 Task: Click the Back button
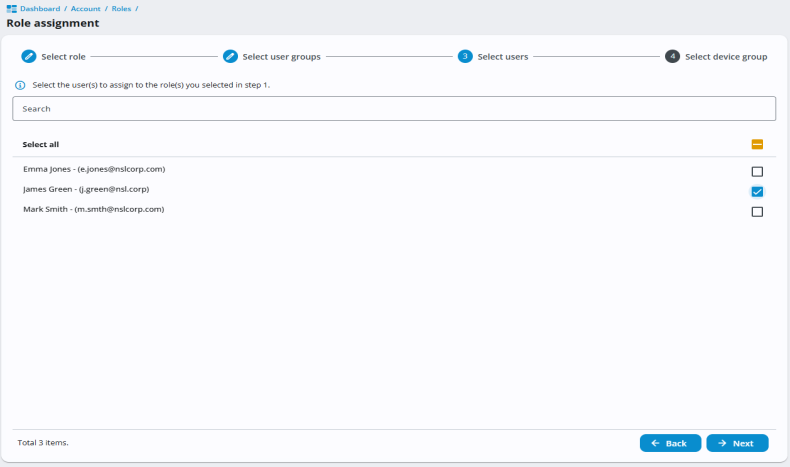click(670, 443)
